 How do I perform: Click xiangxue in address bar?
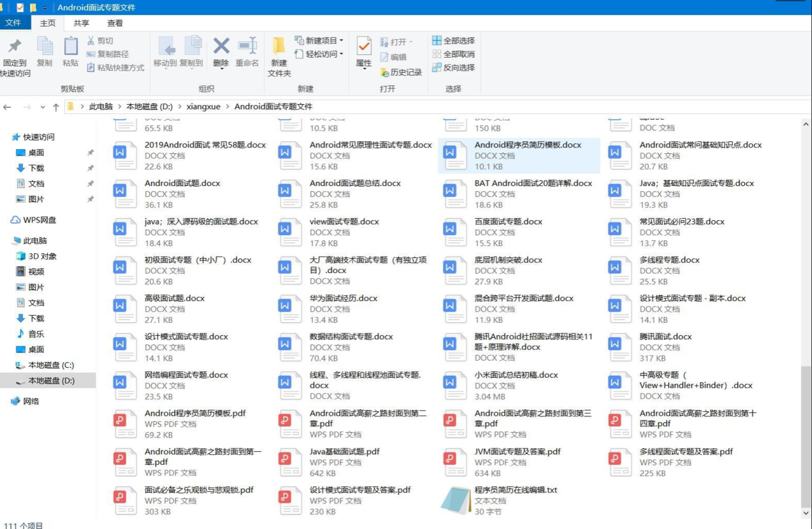click(x=204, y=107)
